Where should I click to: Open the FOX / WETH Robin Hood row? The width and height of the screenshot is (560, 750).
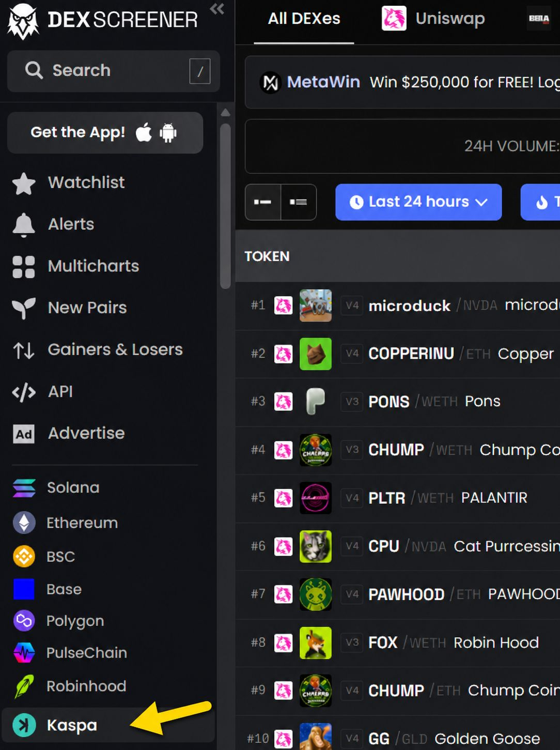pyautogui.click(x=398, y=643)
